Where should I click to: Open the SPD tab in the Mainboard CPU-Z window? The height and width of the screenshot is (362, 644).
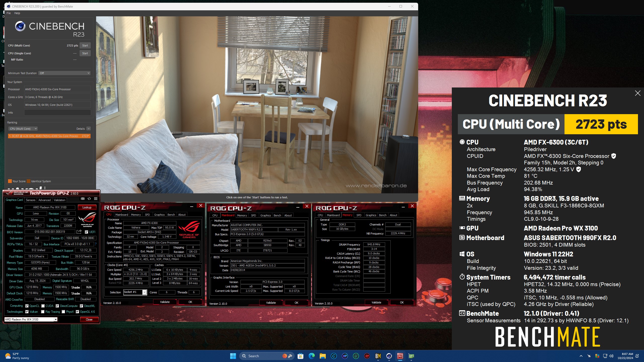254,215
